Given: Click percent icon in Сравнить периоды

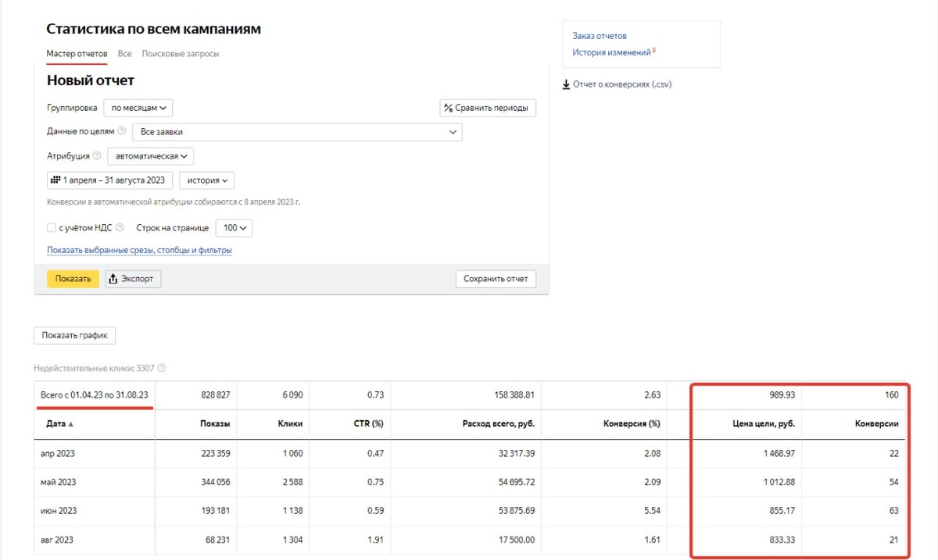Looking at the screenshot, I should [x=449, y=108].
